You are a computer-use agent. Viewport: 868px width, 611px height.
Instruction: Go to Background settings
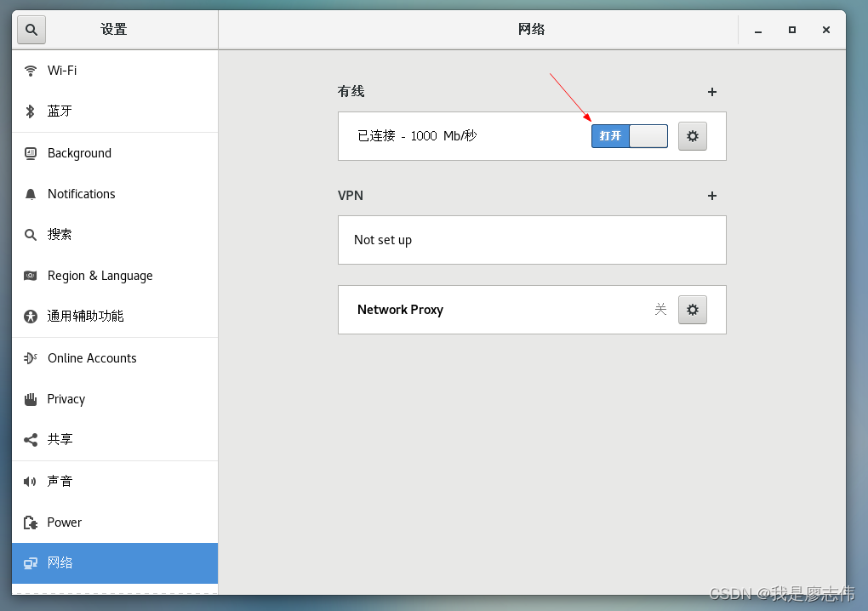click(115, 153)
